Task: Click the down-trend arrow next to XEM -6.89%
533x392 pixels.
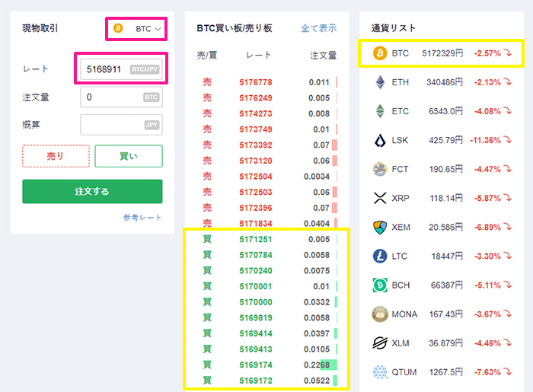Action: click(508, 228)
